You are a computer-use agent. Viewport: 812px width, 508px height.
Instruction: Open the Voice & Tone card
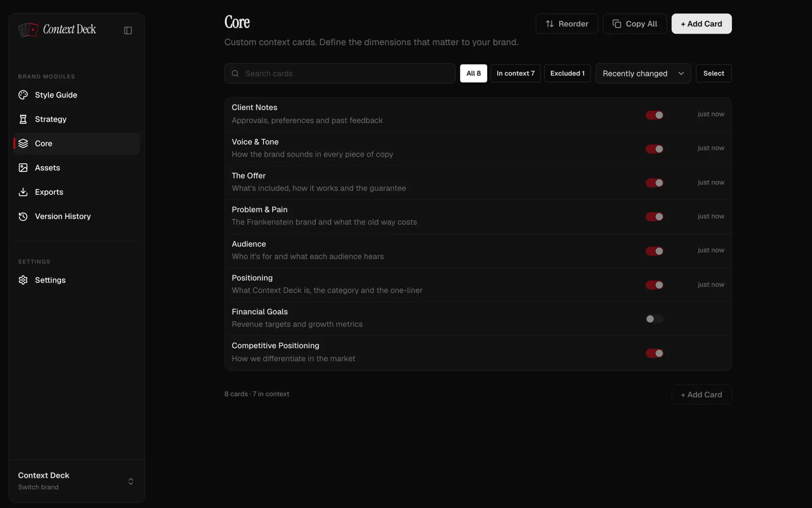click(x=478, y=149)
